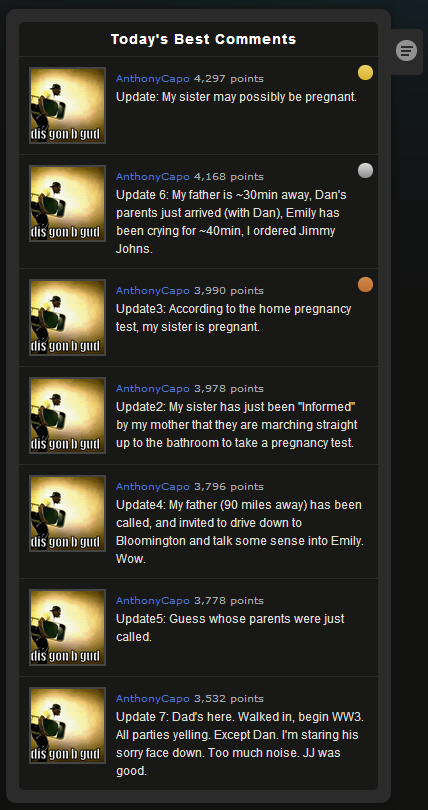This screenshot has height=810, width=428.
Task: Click the Today's Best Comments header
Action: point(203,39)
